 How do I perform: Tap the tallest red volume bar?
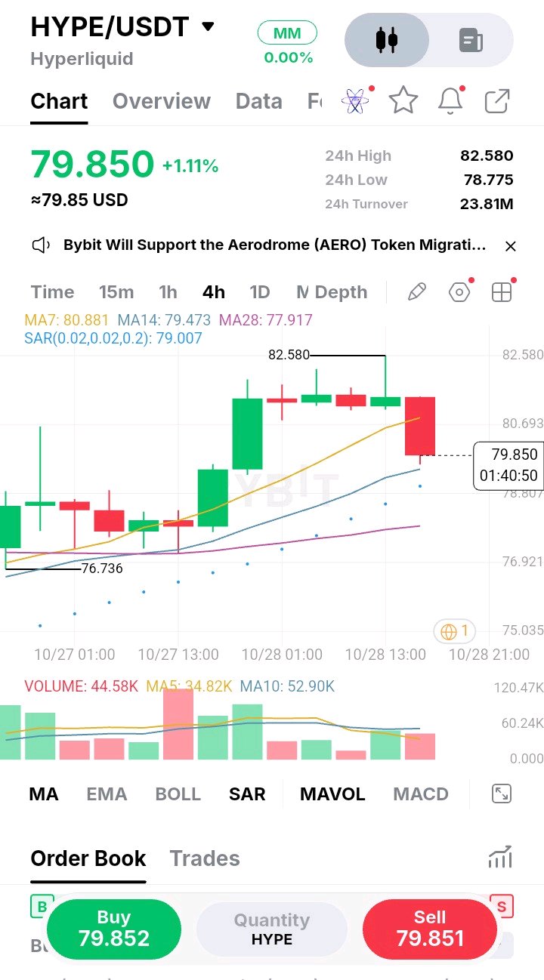point(178,724)
